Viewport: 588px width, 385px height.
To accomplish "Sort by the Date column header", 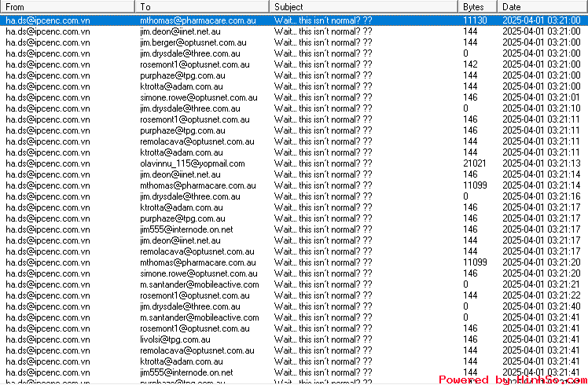I will tap(542, 7).
